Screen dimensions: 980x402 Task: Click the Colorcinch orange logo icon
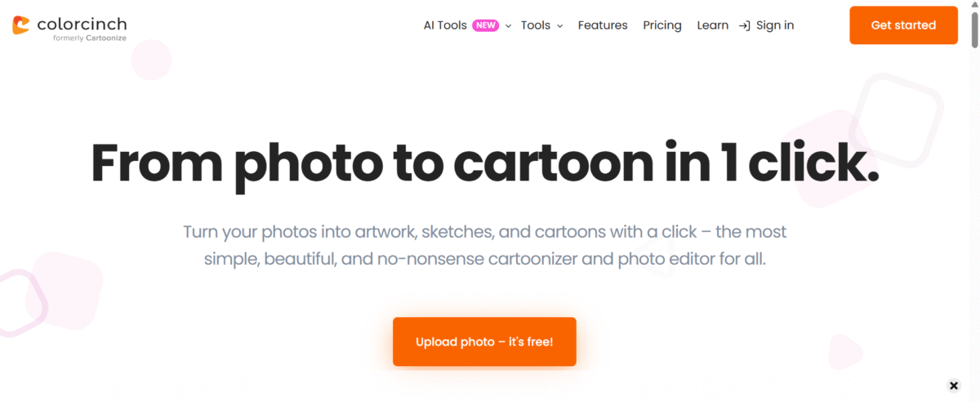[22, 25]
